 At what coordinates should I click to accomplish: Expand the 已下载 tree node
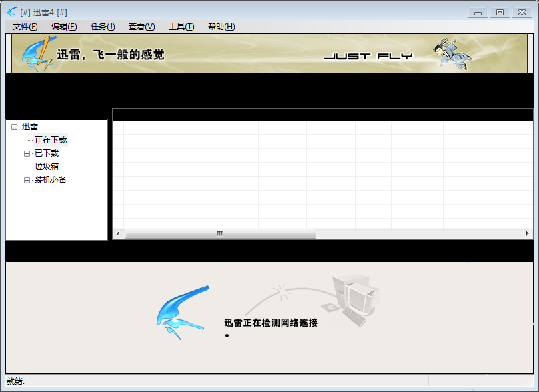point(27,153)
